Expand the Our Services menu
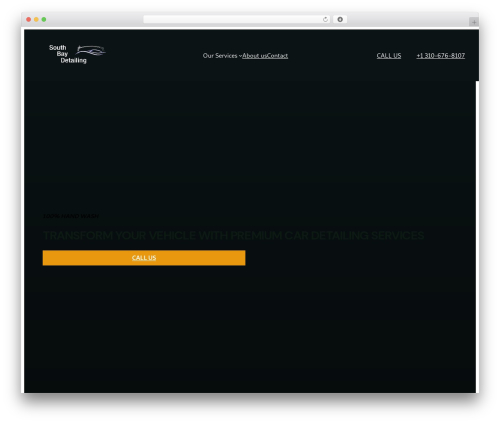 222,56
